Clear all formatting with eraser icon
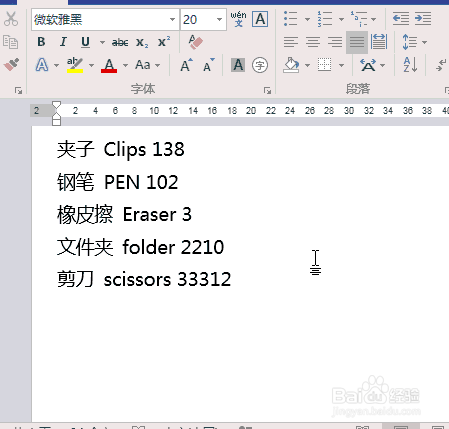The image size is (449, 429). tap(195, 42)
